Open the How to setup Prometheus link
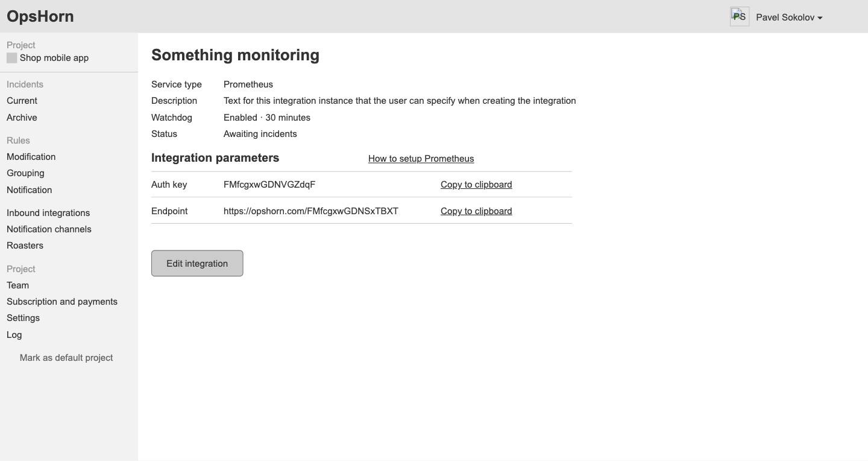Viewport: 868px width, 461px height. [421, 159]
